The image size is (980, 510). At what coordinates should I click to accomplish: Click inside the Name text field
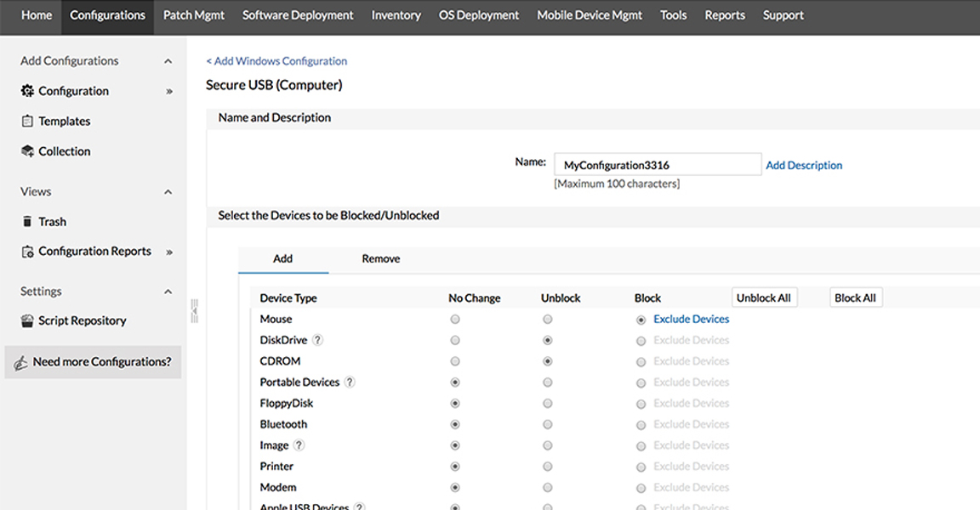pos(657,163)
